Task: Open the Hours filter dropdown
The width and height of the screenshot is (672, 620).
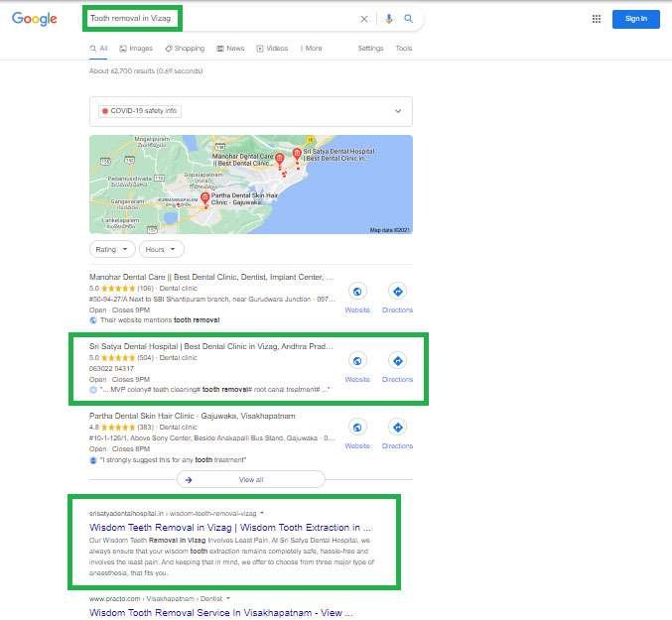Action: [x=161, y=249]
